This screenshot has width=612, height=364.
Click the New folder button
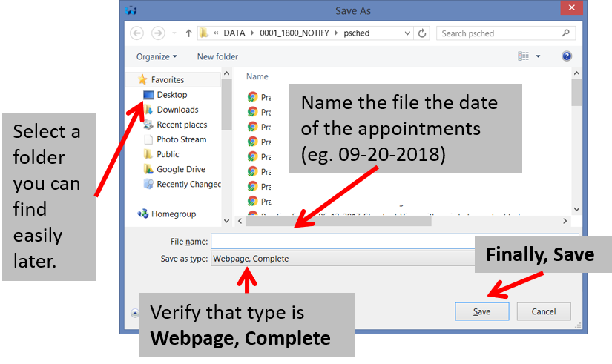[x=217, y=56]
